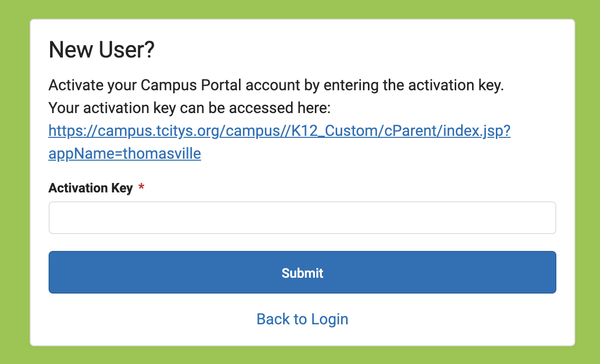
Task: Click the red required asterisk
Action: tap(141, 187)
